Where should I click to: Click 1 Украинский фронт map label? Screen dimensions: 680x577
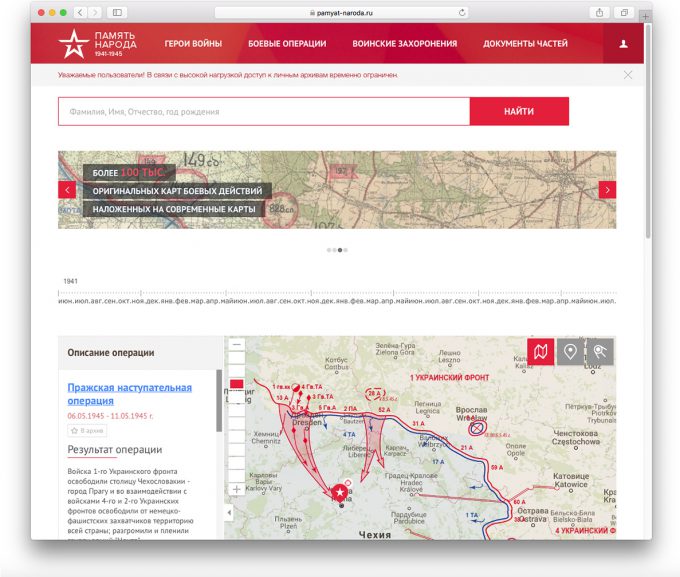coord(449,377)
